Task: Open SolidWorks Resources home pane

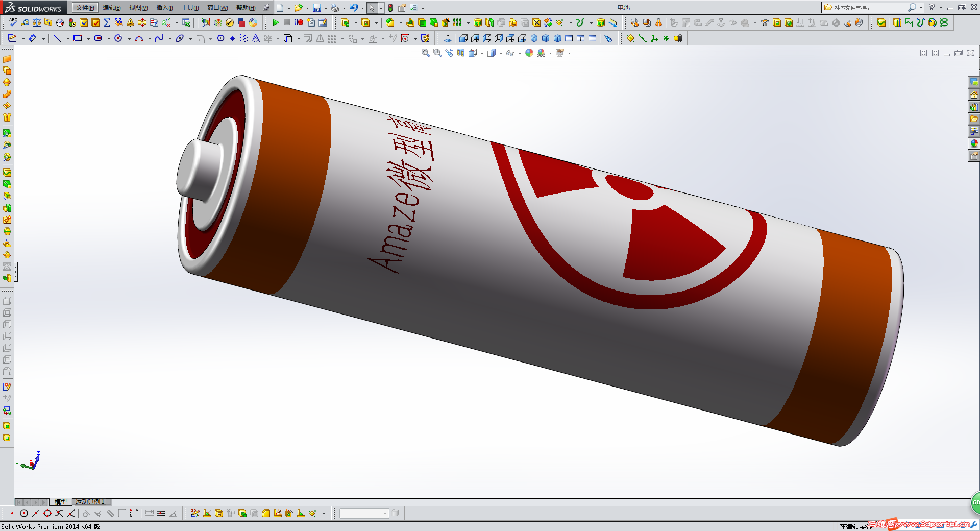Action: [x=974, y=94]
